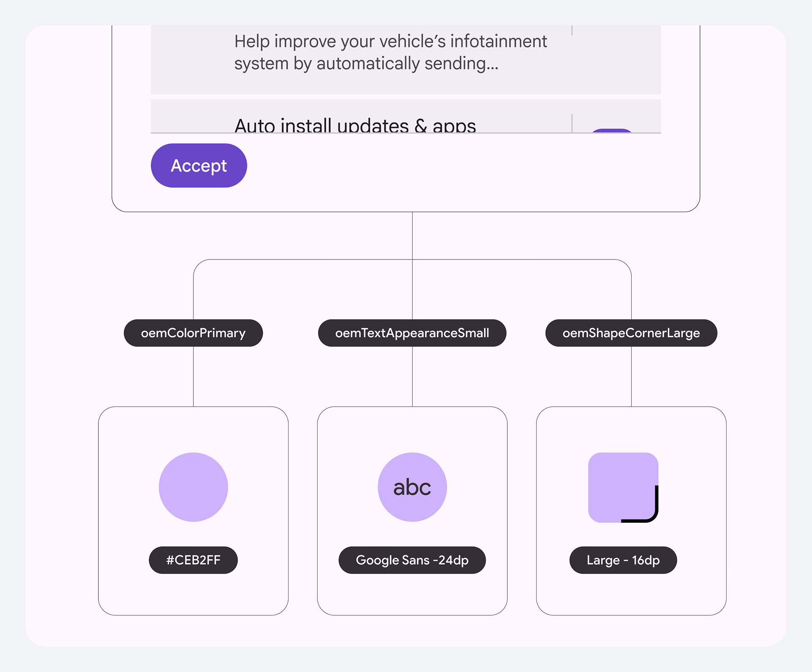Toggle the Auto install updates switch
The height and width of the screenshot is (672, 812).
612,131
